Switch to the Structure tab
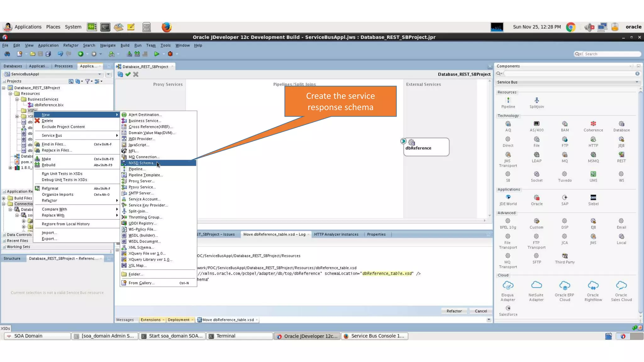644x362 pixels. click(x=12, y=259)
